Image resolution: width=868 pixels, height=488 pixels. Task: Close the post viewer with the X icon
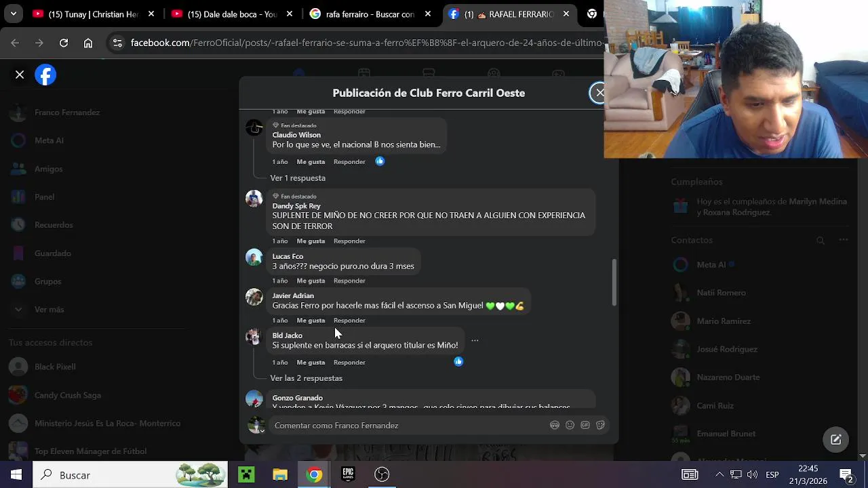click(20, 75)
